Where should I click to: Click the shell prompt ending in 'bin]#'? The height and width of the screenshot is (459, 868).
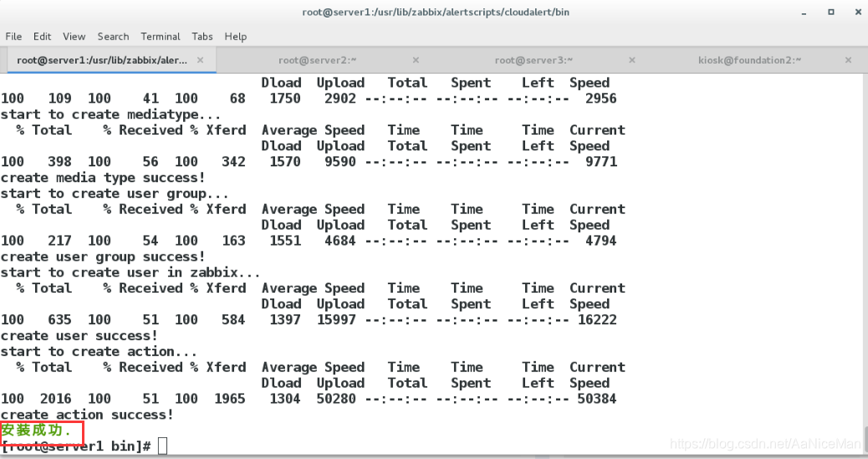pos(76,446)
